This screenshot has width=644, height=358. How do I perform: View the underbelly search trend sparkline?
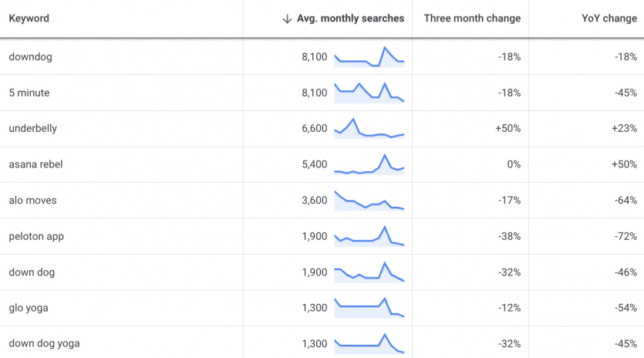pos(369,128)
